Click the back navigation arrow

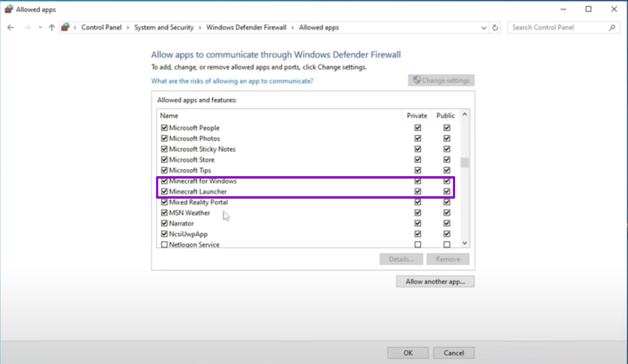[10, 27]
